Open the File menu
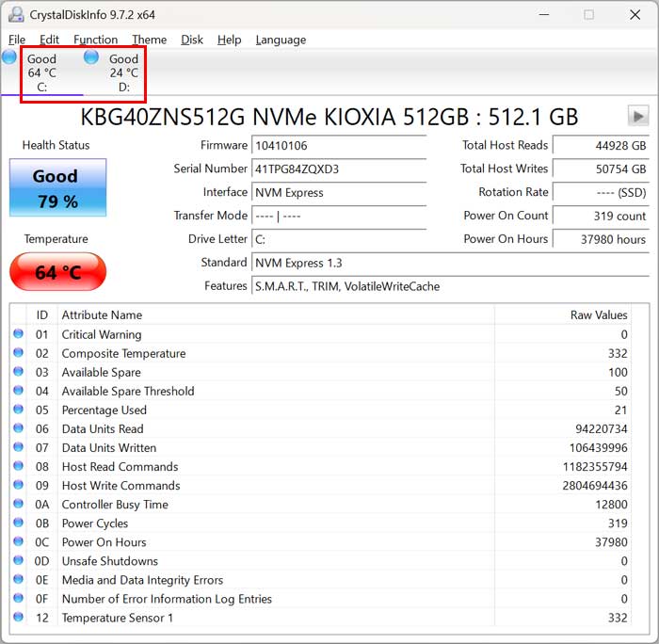 click(x=17, y=40)
